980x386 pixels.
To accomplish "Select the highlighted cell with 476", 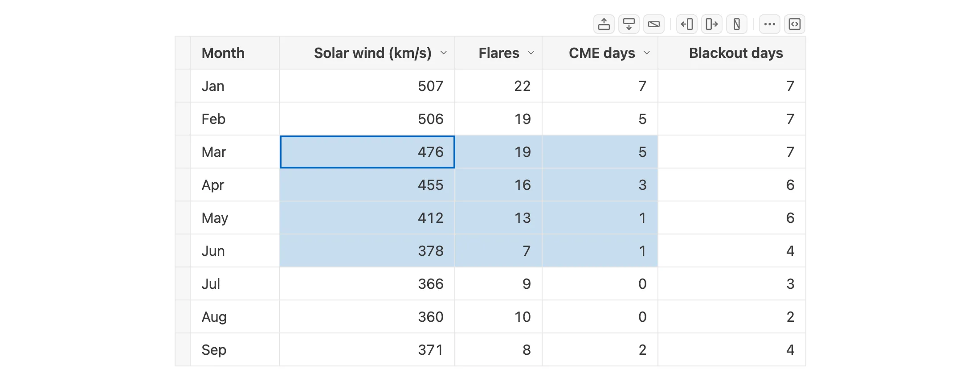I will click(367, 152).
